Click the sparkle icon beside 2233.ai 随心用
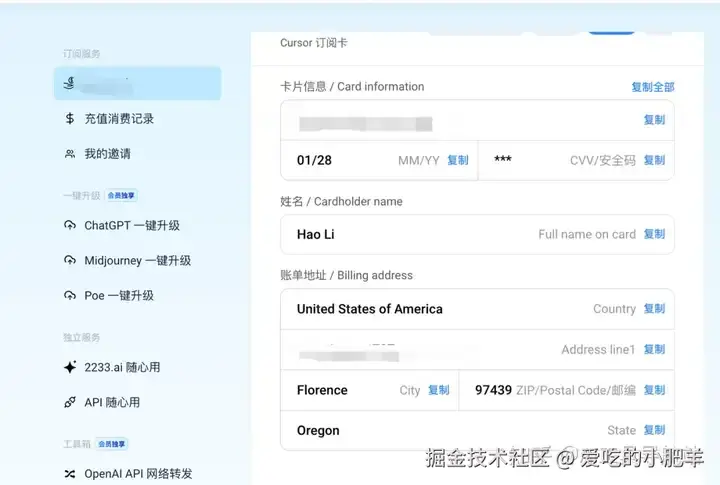The image size is (720, 485). point(70,367)
